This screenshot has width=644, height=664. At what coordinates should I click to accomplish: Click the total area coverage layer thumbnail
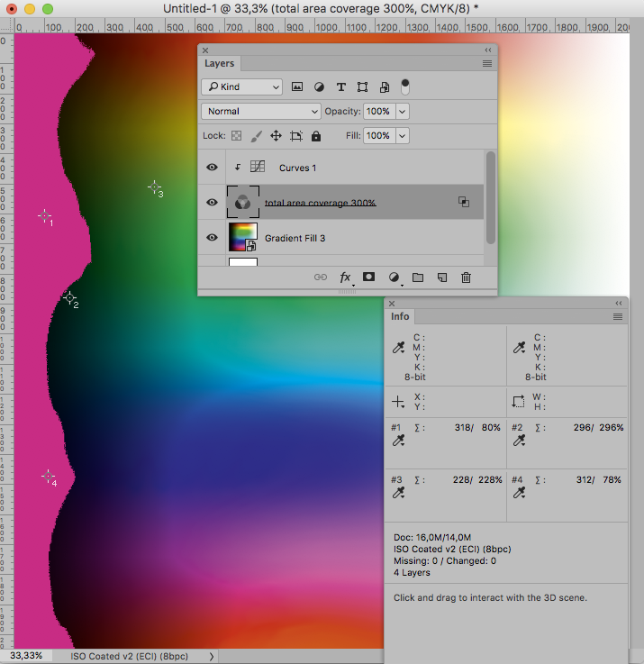242,202
